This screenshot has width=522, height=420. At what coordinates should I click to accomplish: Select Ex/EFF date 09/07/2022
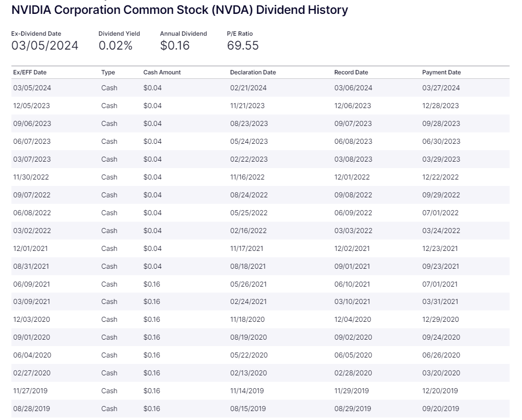[x=32, y=195]
